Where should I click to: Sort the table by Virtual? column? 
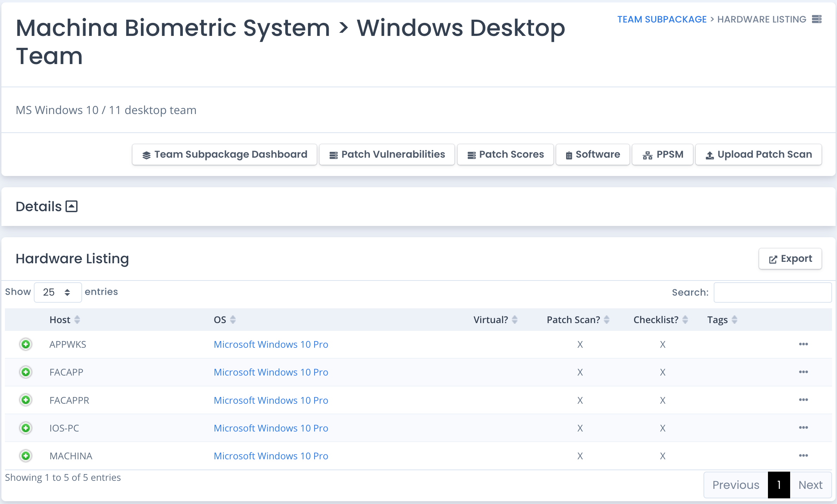[x=496, y=320]
